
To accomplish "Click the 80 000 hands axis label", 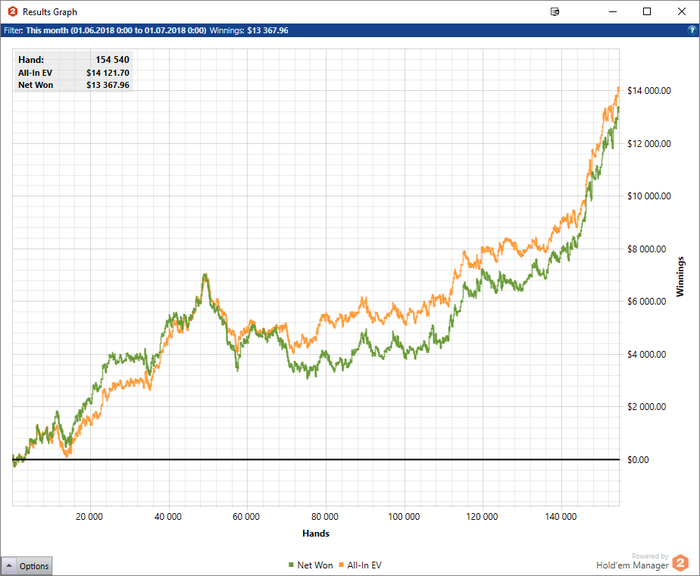I will pos(325,517).
